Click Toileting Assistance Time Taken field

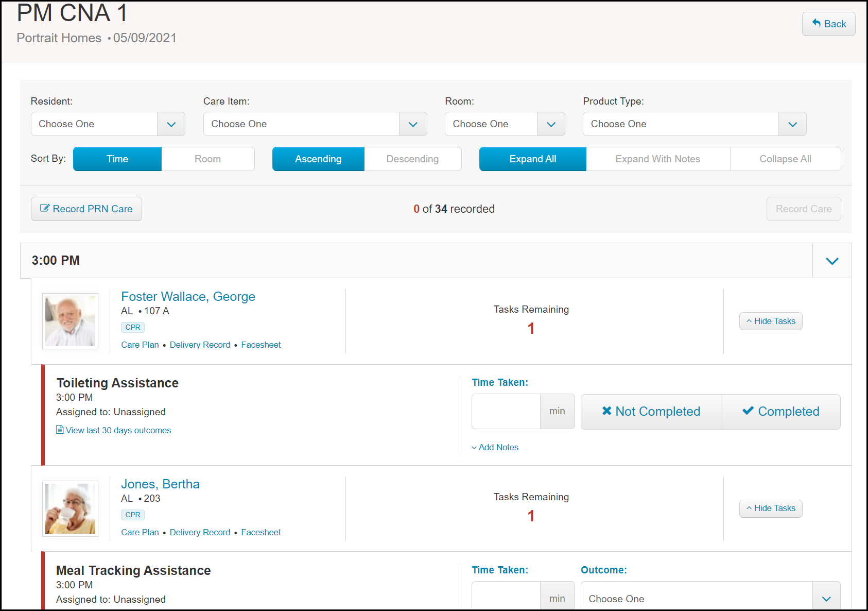click(x=506, y=411)
